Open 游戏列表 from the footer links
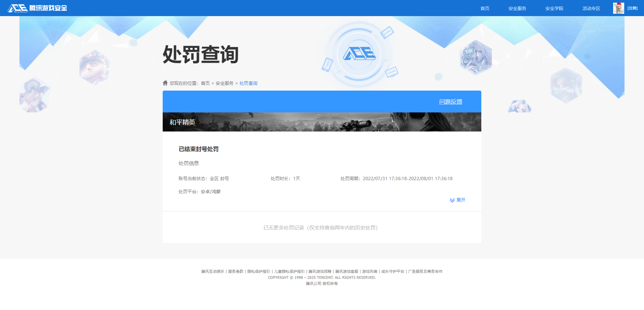Image resolution: width=644 pixels, height=310 pixels. point(369,271)
